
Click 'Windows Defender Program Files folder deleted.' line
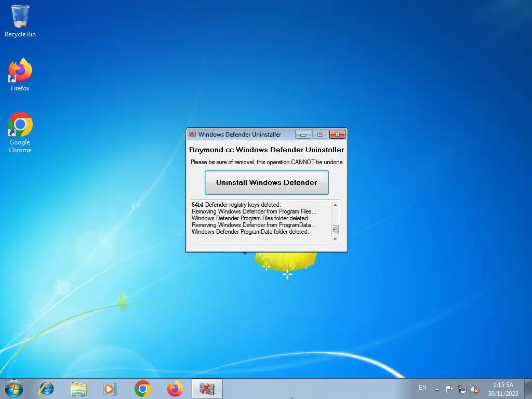tap(250, 218)
